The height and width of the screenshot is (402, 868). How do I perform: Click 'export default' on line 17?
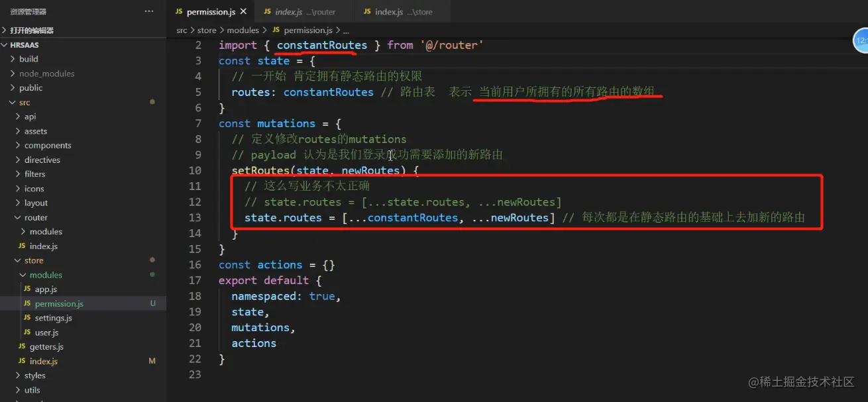point(264,281)
